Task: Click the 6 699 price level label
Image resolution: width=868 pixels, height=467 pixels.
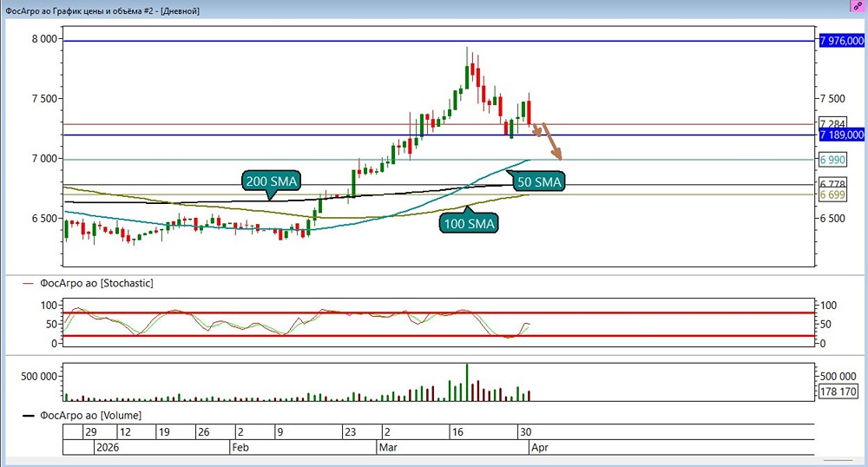Action: tap(832, 194)
